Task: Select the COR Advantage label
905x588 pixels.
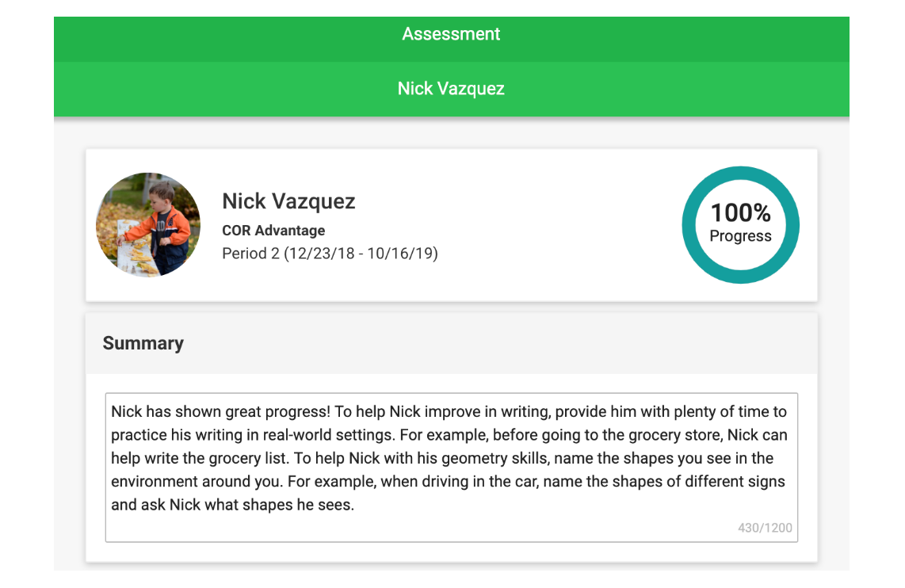Action: click(x=273, y=231)
